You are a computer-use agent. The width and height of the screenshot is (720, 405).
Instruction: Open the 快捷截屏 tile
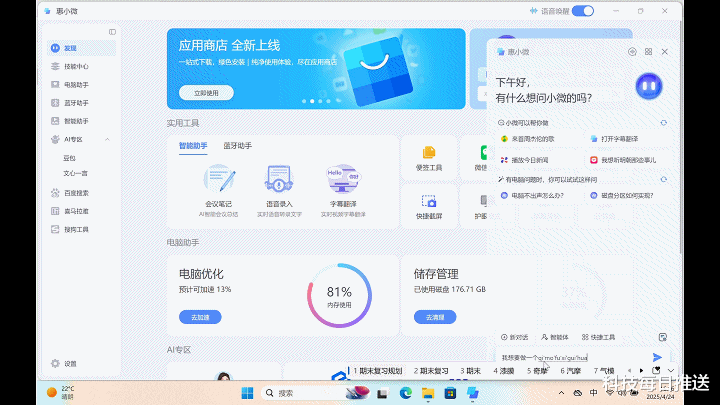[429, 207]
